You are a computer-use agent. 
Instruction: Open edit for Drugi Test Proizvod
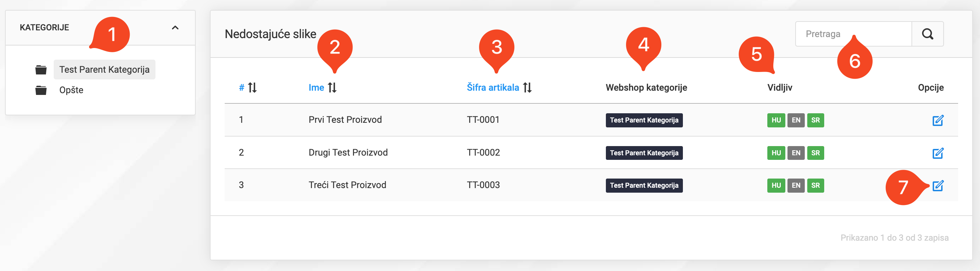(937, 153)
